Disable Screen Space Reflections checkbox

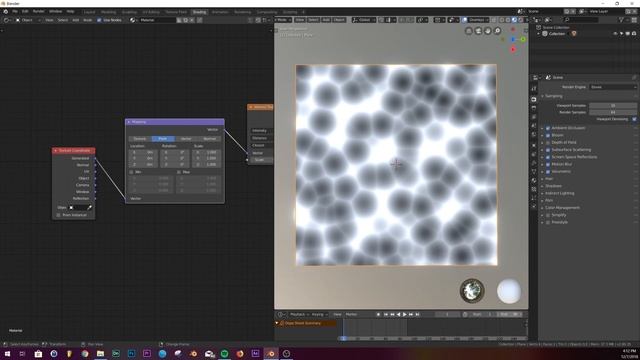[x=548, y=157]
